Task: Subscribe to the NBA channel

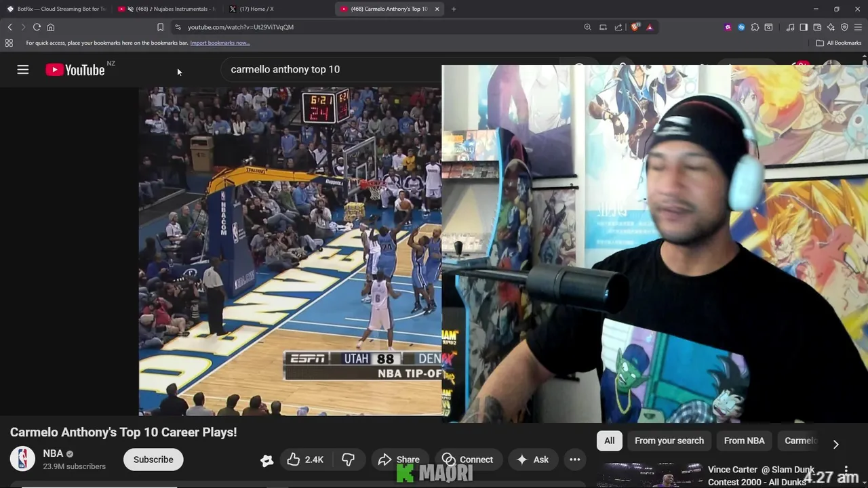Action: 153,460
